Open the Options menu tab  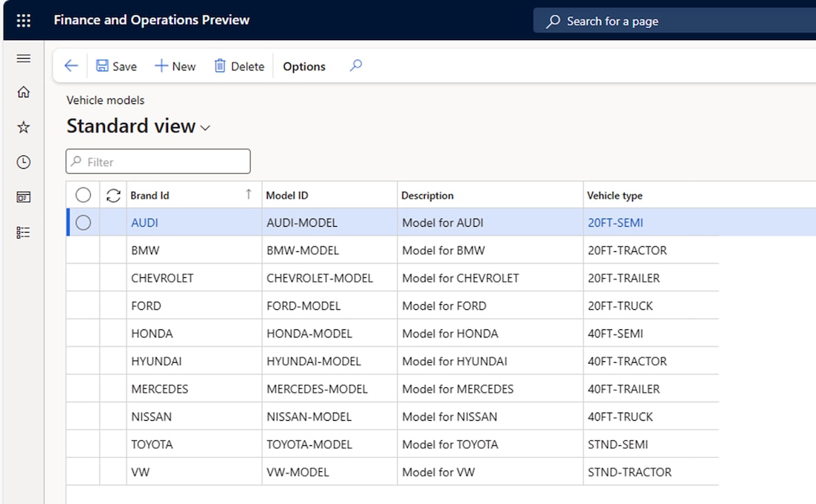pyautogui.click(x=303, y=66)
